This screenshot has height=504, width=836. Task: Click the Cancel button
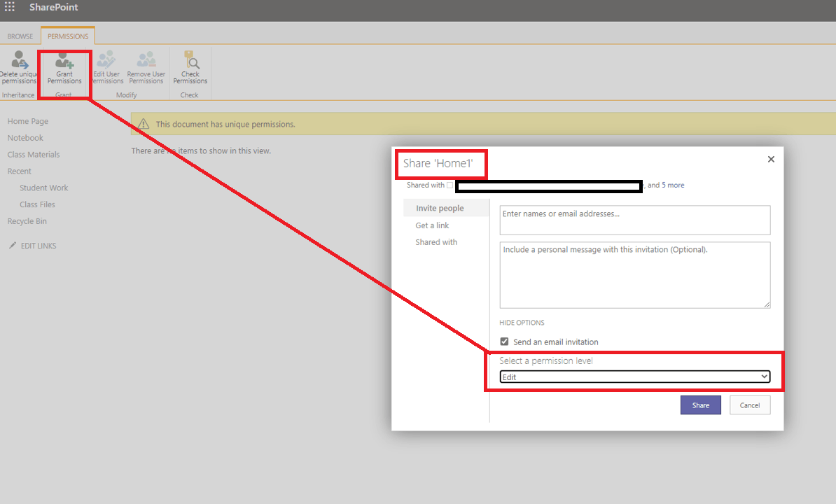click(x=750, y=405)
